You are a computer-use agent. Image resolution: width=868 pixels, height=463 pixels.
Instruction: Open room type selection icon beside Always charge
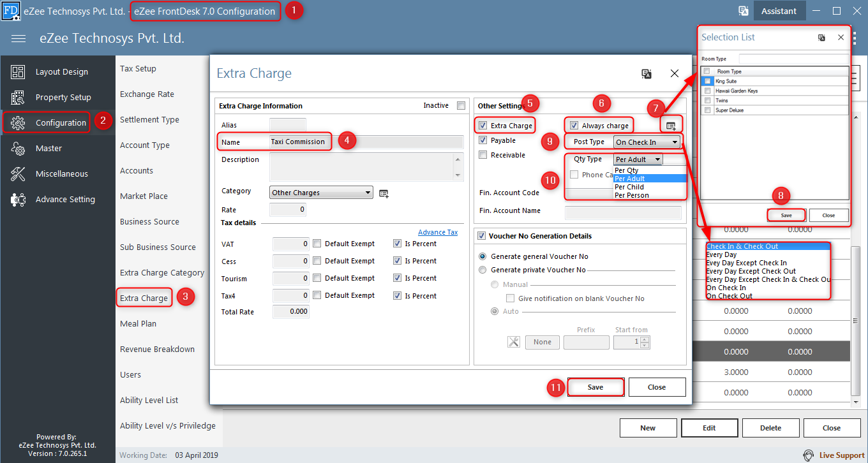(x=671, y=126)
